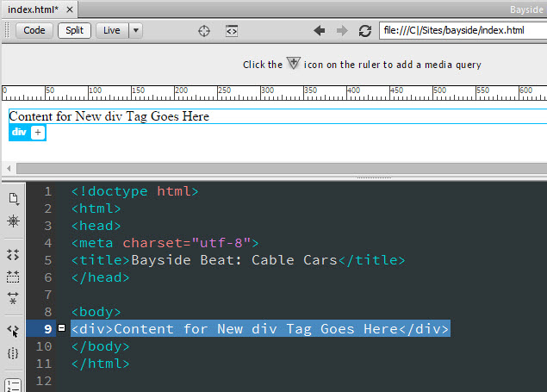Click the opening head tag on line 3

coord(96,226)
